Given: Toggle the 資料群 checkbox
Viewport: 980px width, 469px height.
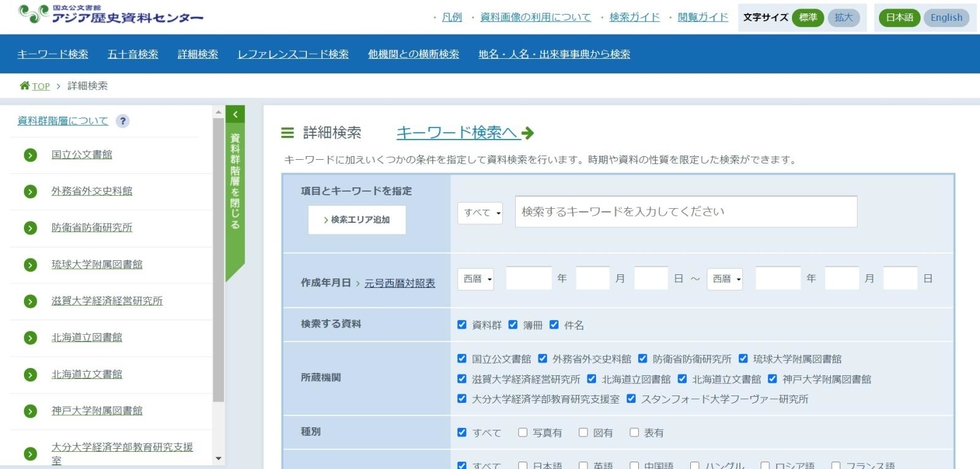Looking at the screenshot, I should click(462, 325).
